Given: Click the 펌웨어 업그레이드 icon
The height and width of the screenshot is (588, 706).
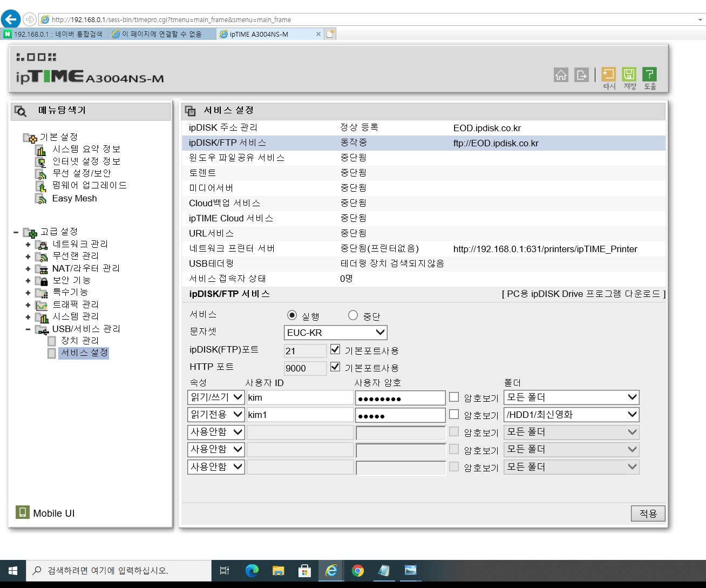Looking at the screenshot, I should coord(41,186).
